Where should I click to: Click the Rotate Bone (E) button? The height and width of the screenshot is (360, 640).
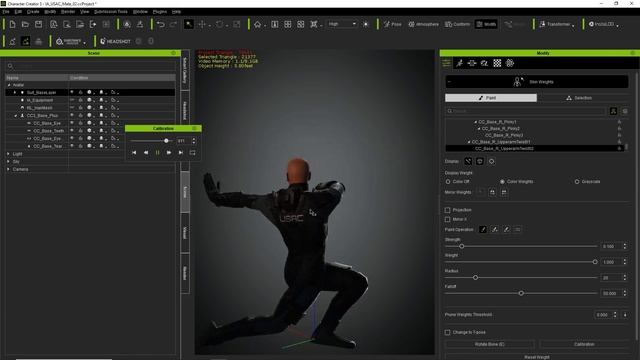click(489, 344)
